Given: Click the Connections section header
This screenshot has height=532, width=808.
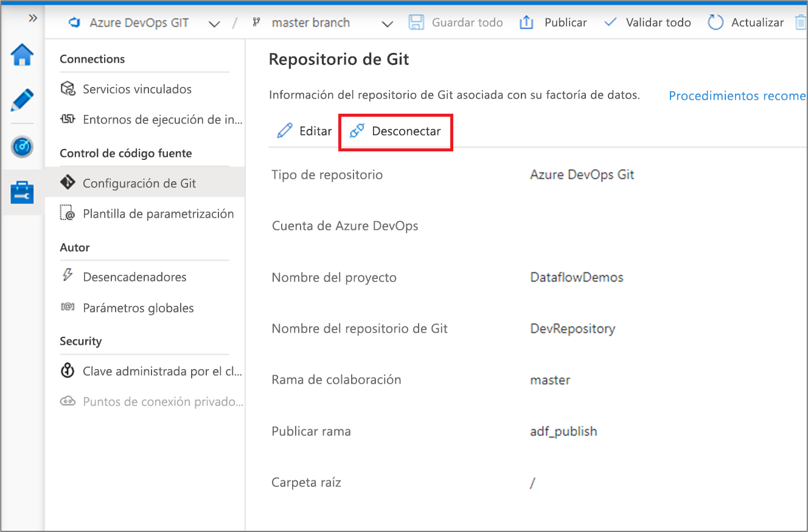Looking at the screenshot, I should pyautogui.click(x=92, y=59).
